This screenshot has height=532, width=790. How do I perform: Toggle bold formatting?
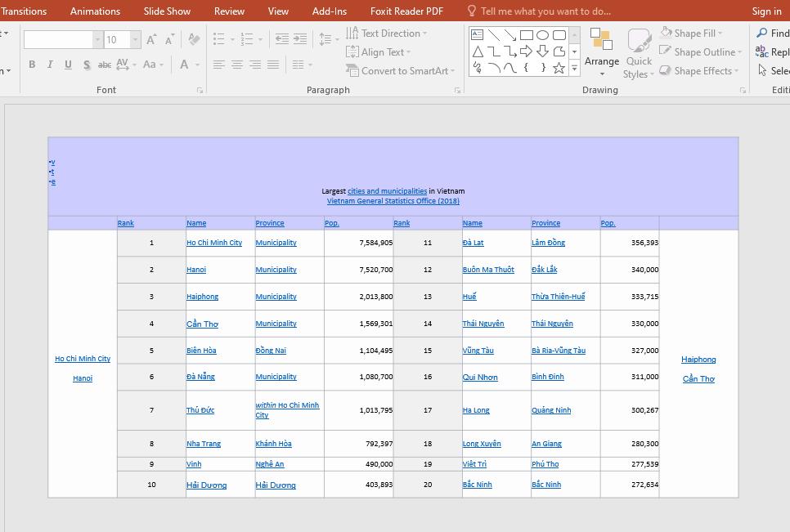pyautogui.click(x=32, y=64)
